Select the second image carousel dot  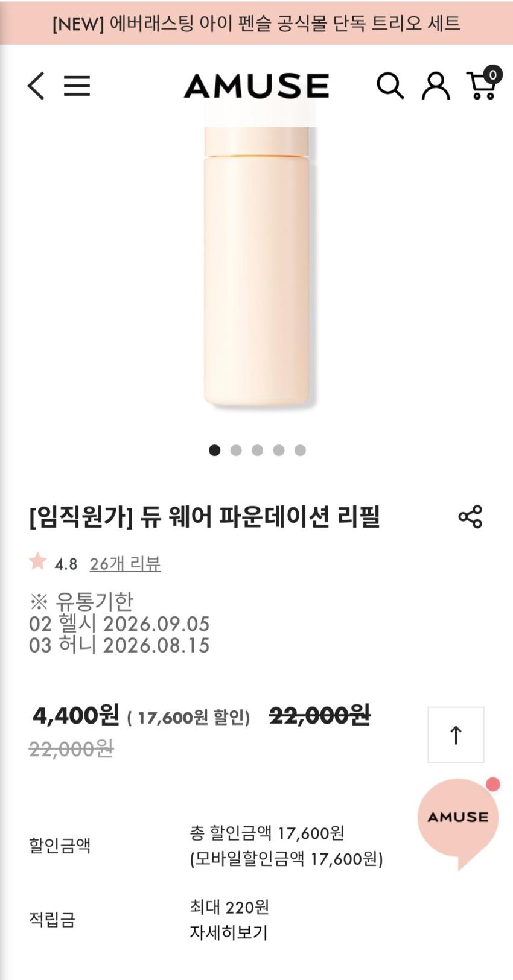click(x=236, y=450)
